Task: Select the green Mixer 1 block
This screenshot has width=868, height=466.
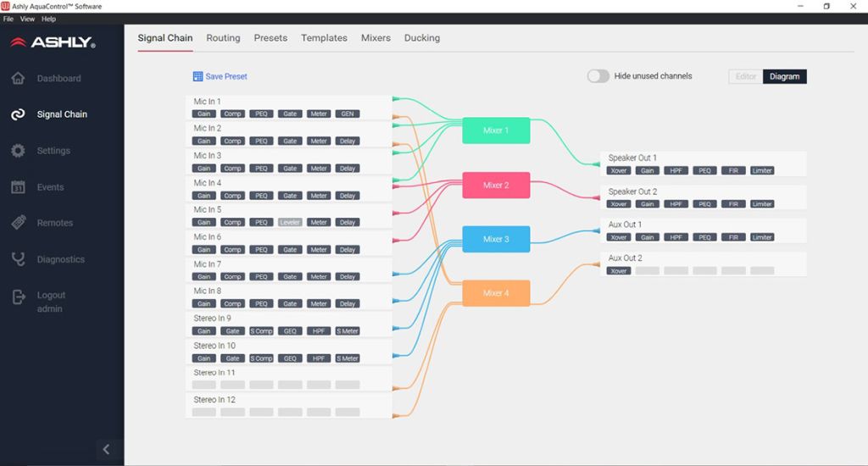Action: pyautogui.click(x=496, y=130)
